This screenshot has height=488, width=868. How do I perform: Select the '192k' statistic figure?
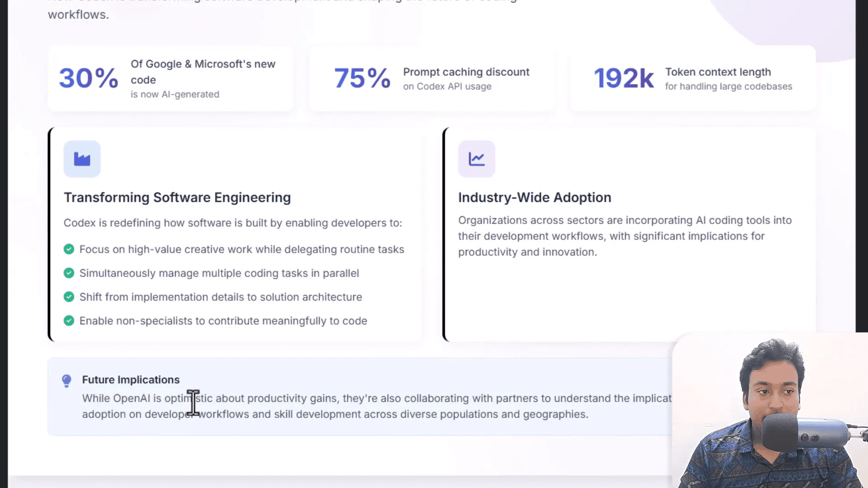[x=623, y=78]
